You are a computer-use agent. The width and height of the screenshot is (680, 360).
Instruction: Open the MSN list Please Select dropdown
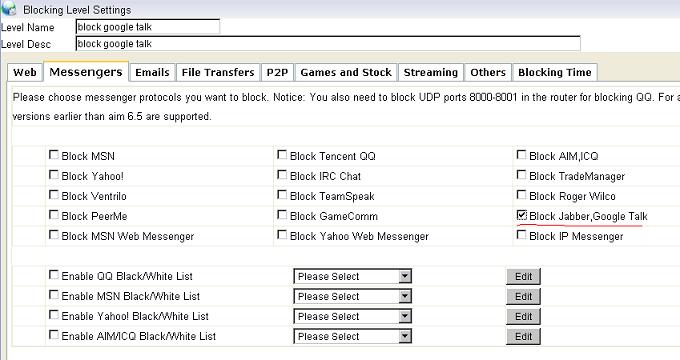click(x=353, y=296)
